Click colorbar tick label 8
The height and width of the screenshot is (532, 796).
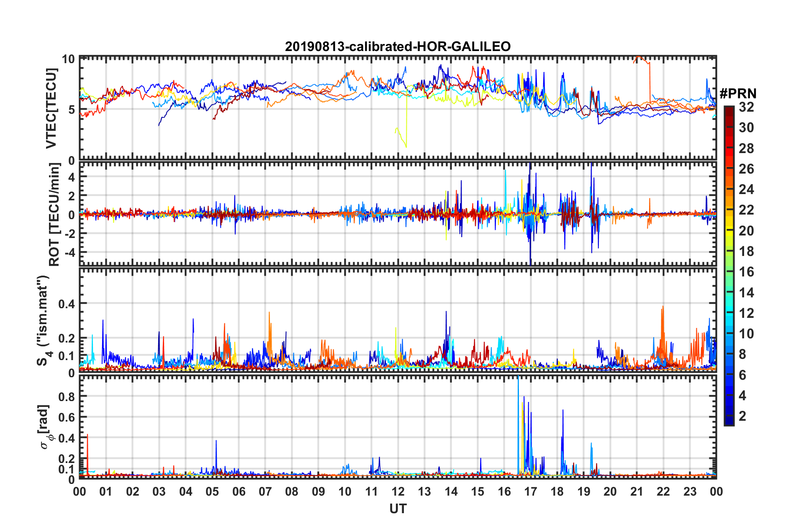point(742,354)
